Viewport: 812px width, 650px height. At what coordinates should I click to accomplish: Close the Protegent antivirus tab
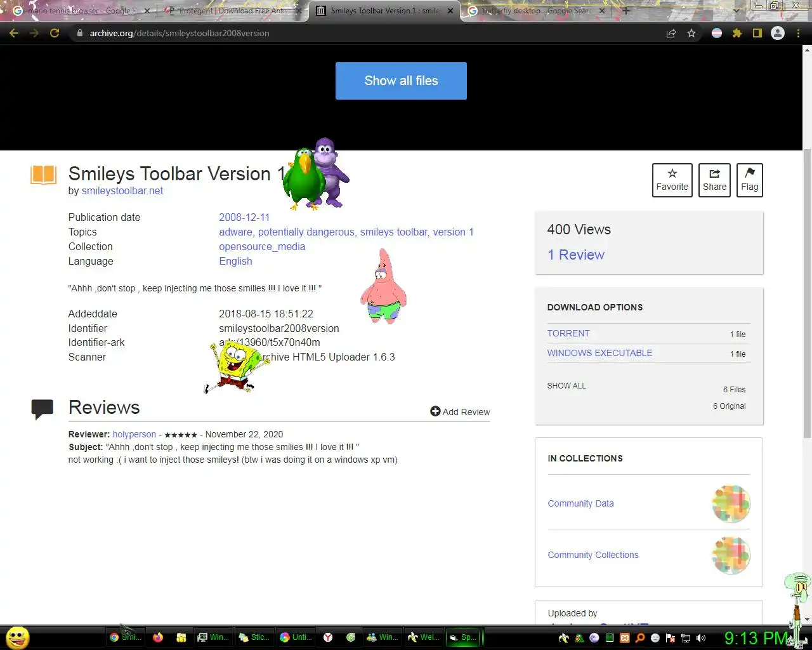point(299,11)
